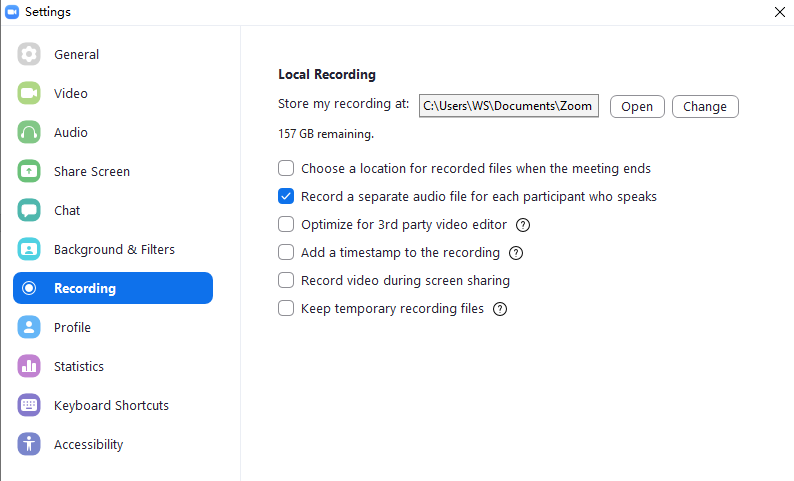The image size is (794, 481).
Task: Check Record video during screen sharing
Action: pyautogui.click(x=286, y=280)
